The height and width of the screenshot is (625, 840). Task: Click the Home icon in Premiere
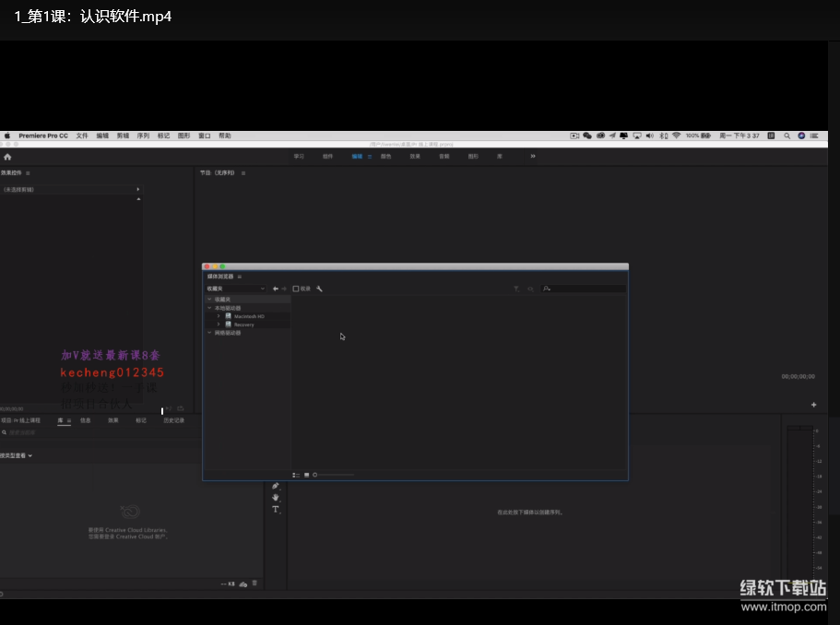tap(7, 157)
